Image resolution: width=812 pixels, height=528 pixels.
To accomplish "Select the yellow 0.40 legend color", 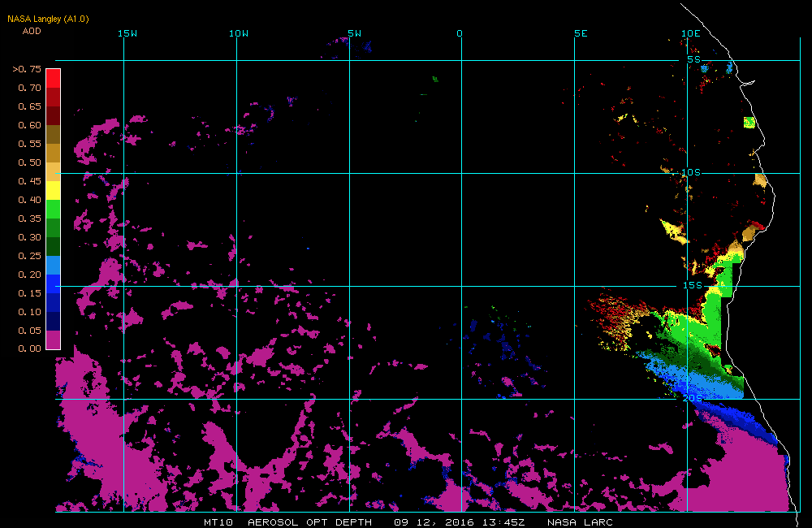I will [53, 190].
